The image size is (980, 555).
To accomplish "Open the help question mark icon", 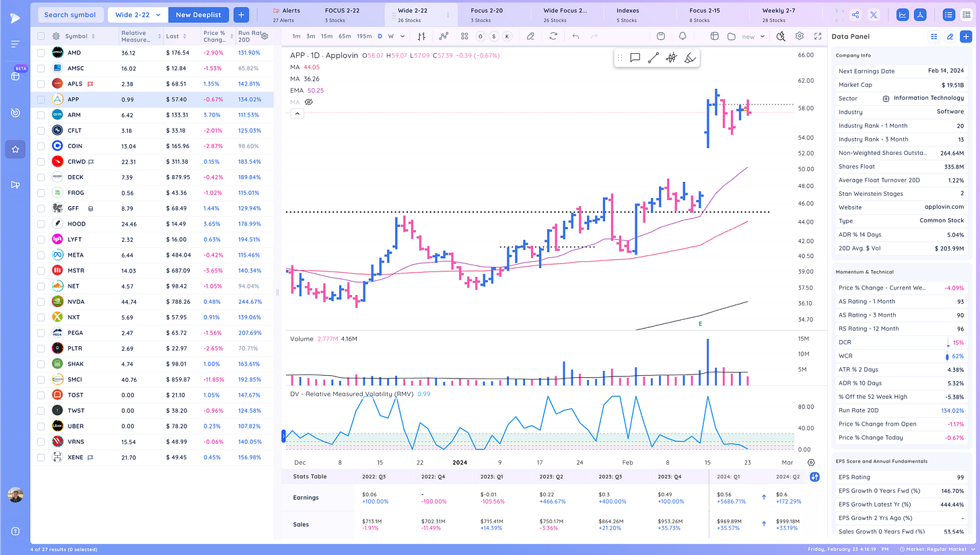I will (15, 531).
